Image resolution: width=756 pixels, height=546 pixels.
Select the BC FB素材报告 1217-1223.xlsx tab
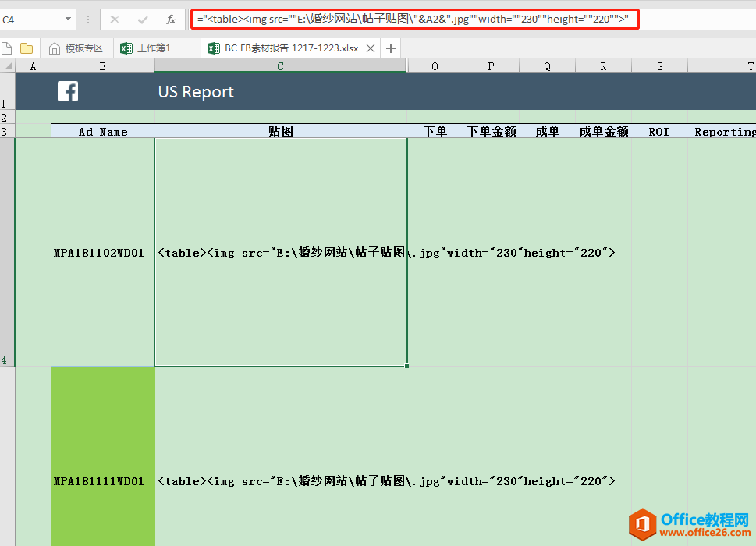291,48
